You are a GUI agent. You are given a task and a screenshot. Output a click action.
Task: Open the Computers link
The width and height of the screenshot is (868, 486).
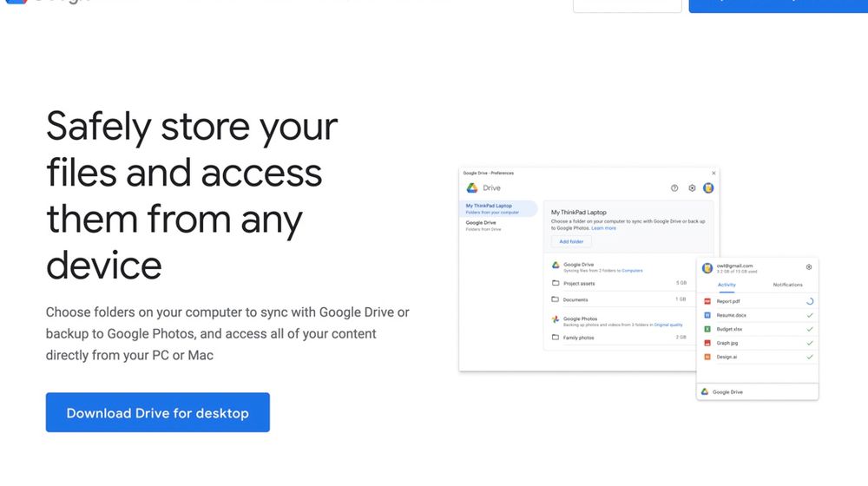click(x=632, y=271)
